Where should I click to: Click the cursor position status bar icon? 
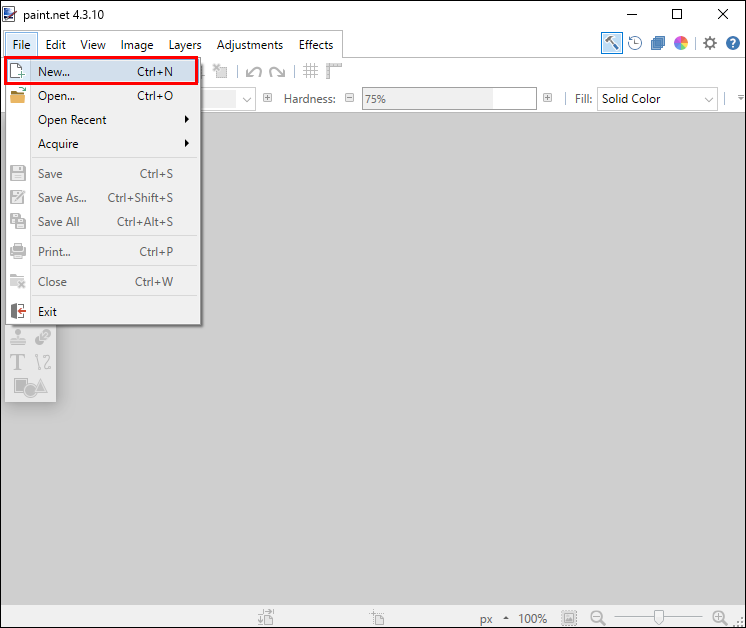(377, 617)
